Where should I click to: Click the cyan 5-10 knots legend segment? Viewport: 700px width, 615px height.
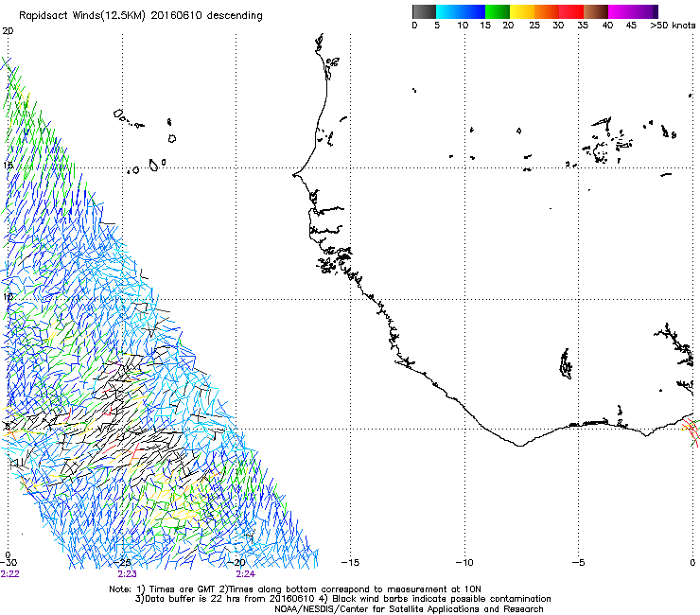click(448, 11)
